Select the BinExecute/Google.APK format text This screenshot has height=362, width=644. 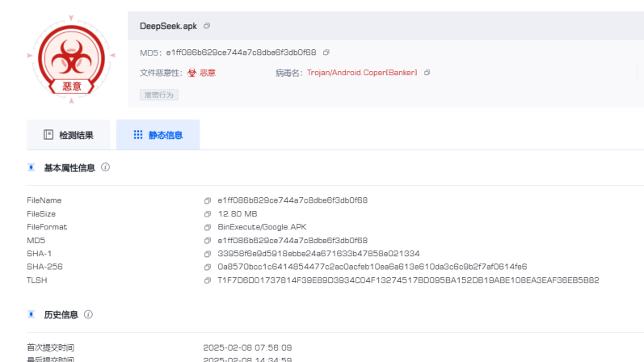coord(262,227)
